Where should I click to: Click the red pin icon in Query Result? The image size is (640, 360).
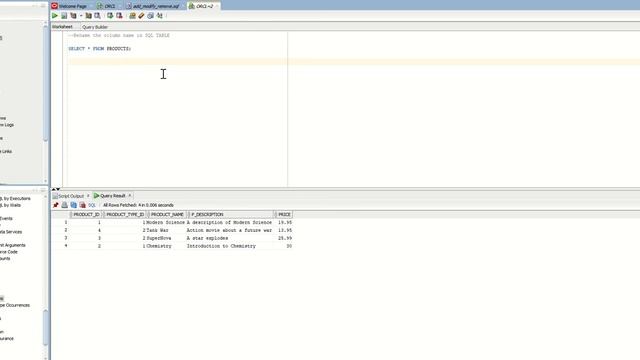pyautogui.click(x=56, y=205)
